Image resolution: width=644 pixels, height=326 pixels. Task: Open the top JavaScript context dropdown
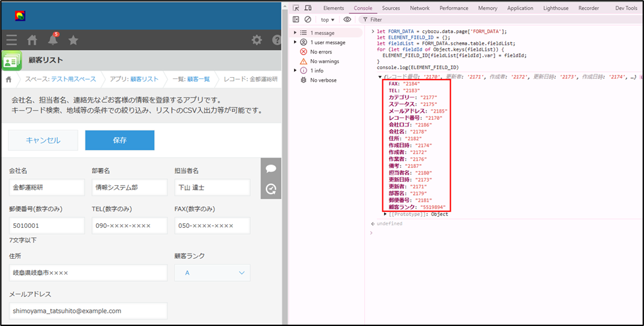point(328,20)
